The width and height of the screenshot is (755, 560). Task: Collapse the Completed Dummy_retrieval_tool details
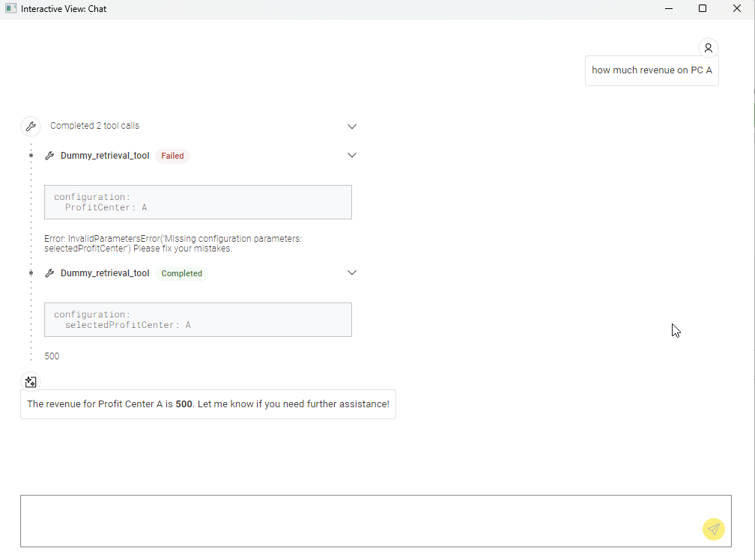pyautogui.click(x=352, y=273)
